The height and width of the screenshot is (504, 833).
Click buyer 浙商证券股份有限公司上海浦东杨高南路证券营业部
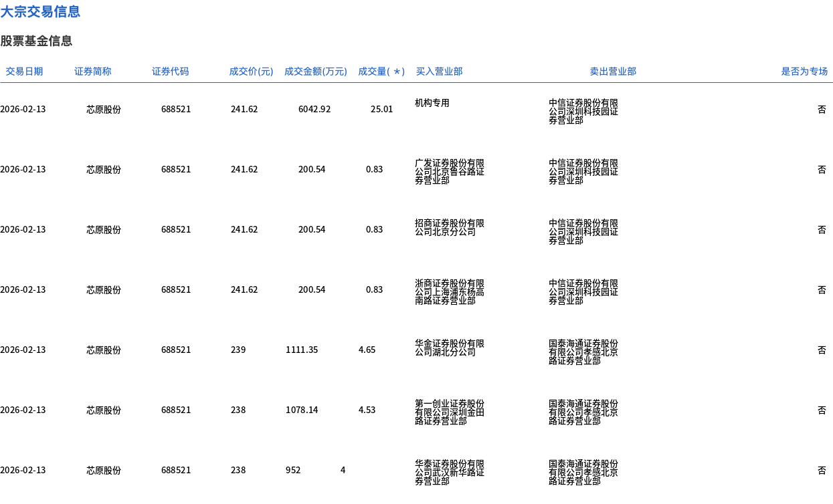(x=450, y=292)
